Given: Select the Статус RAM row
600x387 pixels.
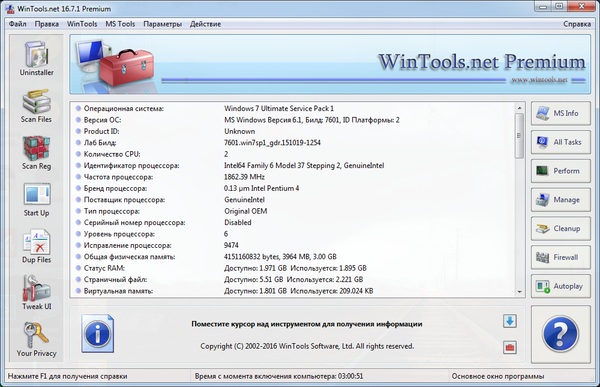Looking at the screenshot, I should tap(293, 268).
